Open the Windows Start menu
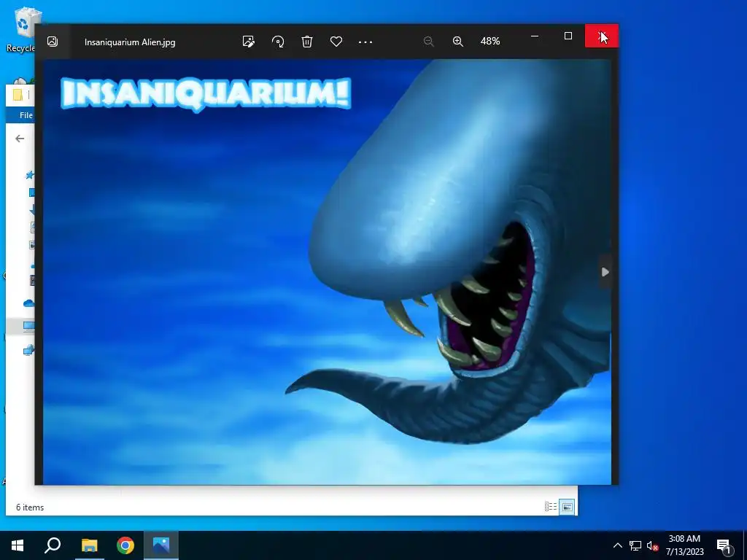The height and width of the screenshot is (560, 747). [18, 545]
